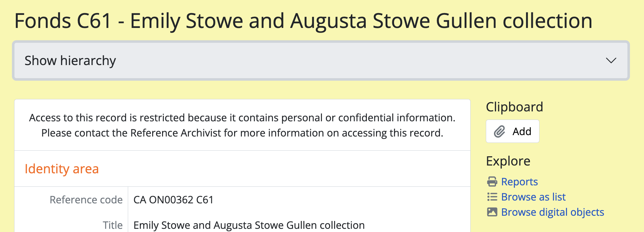Click the Title field label

(x=113, y=225)
